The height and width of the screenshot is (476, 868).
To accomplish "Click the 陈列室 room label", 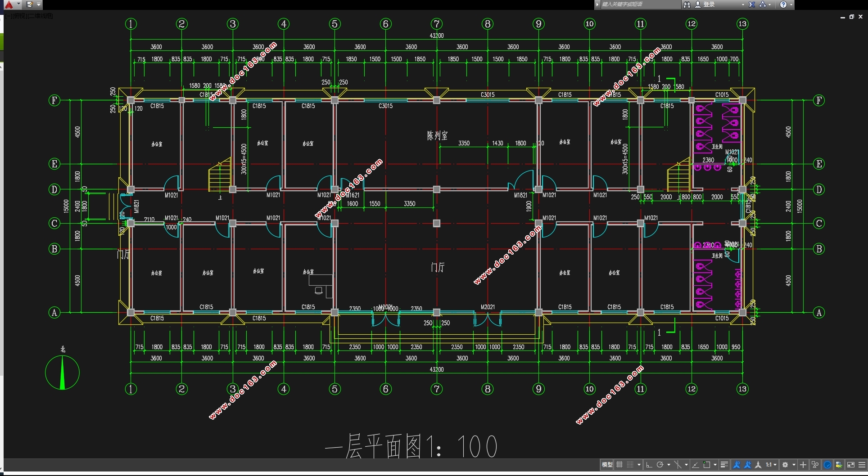I will pos(437,135).
